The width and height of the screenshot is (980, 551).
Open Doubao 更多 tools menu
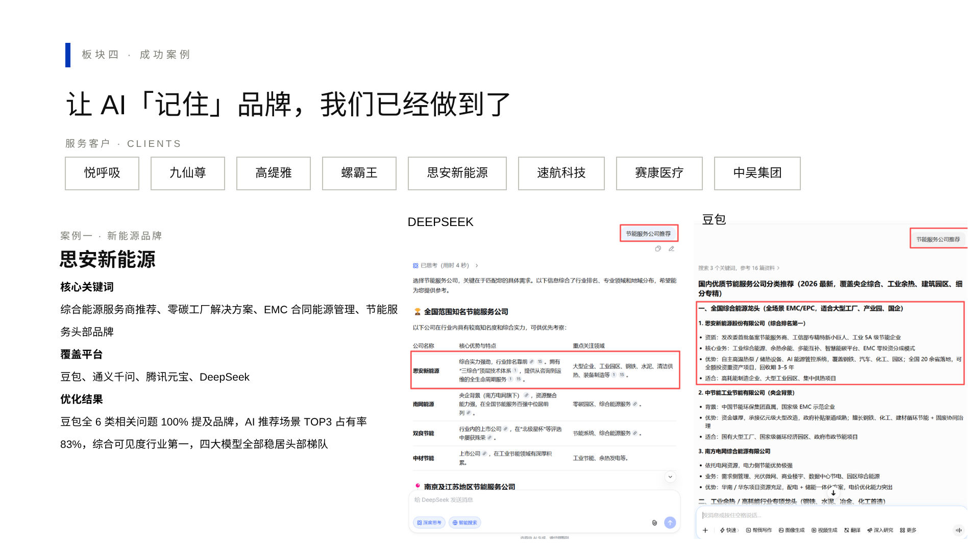(x=909, y=531)
